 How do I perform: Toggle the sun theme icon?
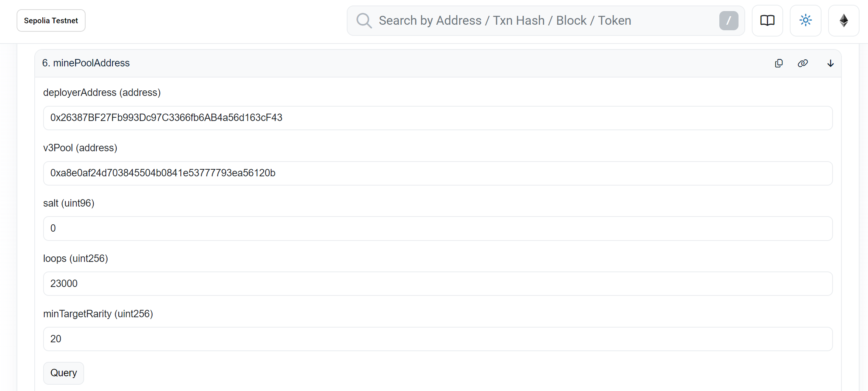click(806, 21)
